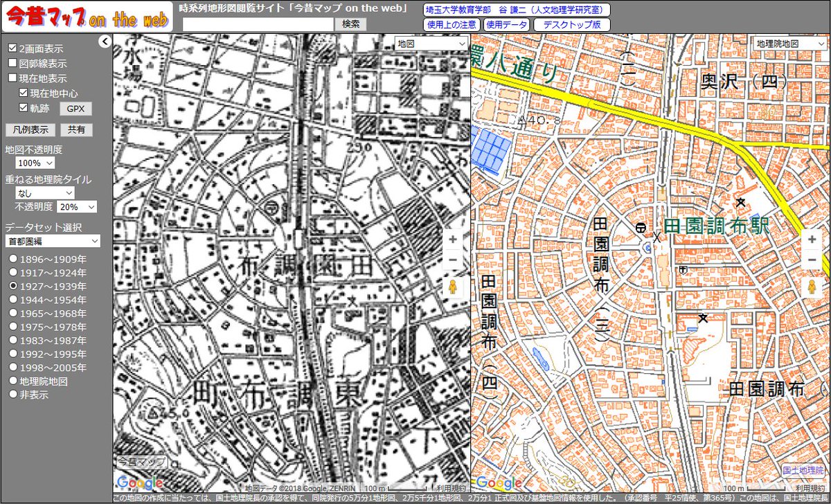The image size is (831, 504).
Task: Select the 1927～1939年 period
Action: (12, 286)
